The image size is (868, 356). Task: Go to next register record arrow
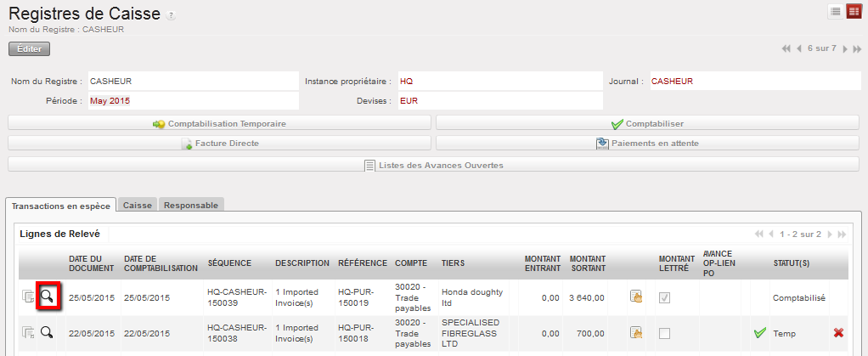pyautogui.click(x=844, y=49)
